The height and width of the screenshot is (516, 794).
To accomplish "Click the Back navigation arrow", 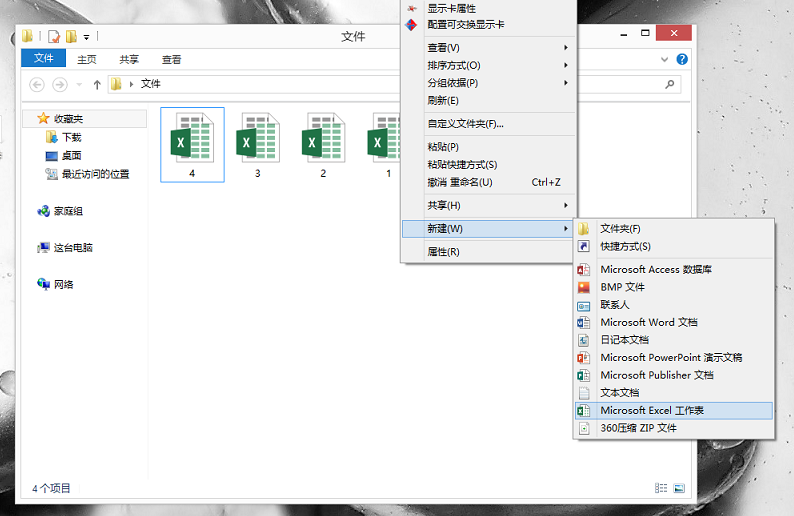I will (x=36, y=85).
